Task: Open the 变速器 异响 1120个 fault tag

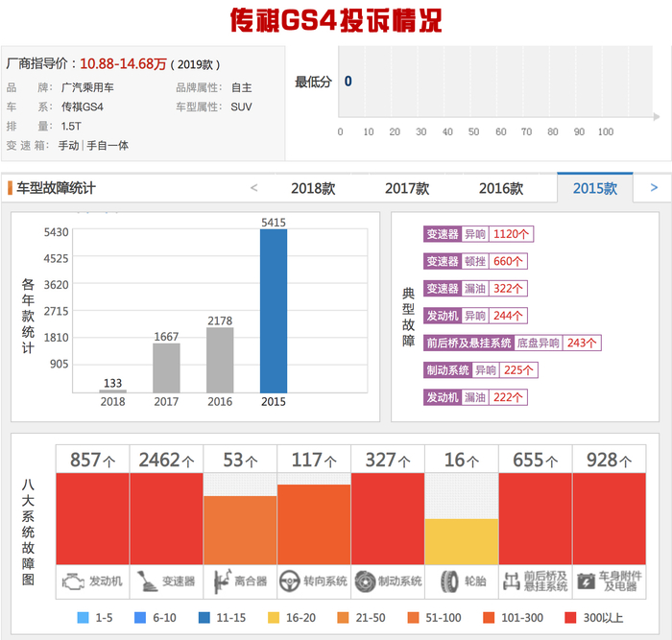Action: tap(478, 234)
